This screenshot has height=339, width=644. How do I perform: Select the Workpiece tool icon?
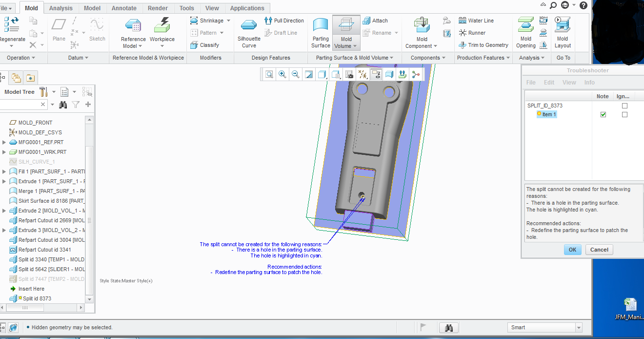162,25
